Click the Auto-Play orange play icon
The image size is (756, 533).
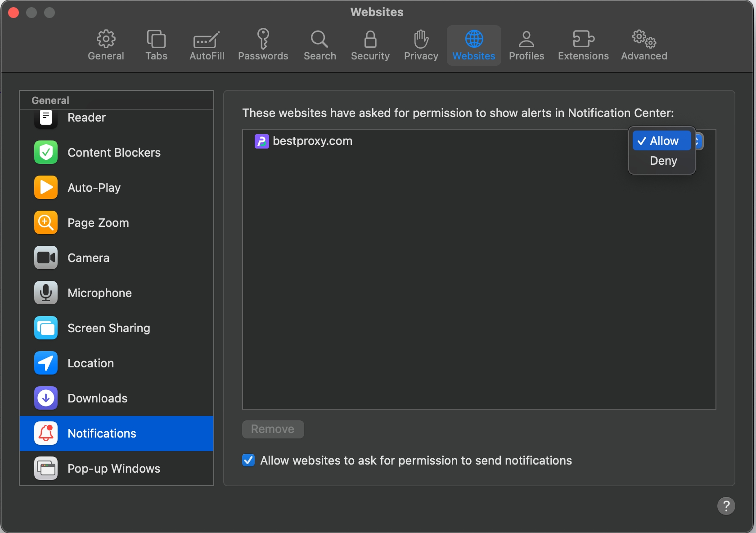tap(46, 188)
